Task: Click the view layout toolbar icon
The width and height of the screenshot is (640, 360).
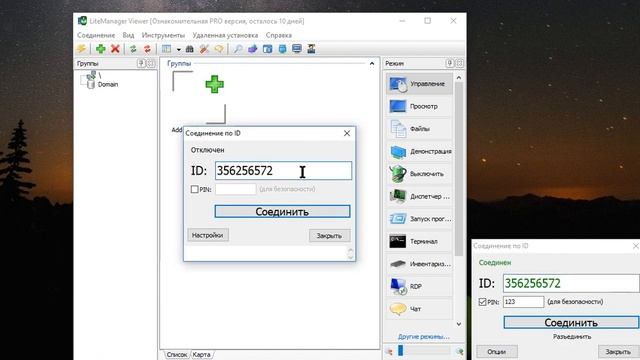Action: tap(166, 49)
